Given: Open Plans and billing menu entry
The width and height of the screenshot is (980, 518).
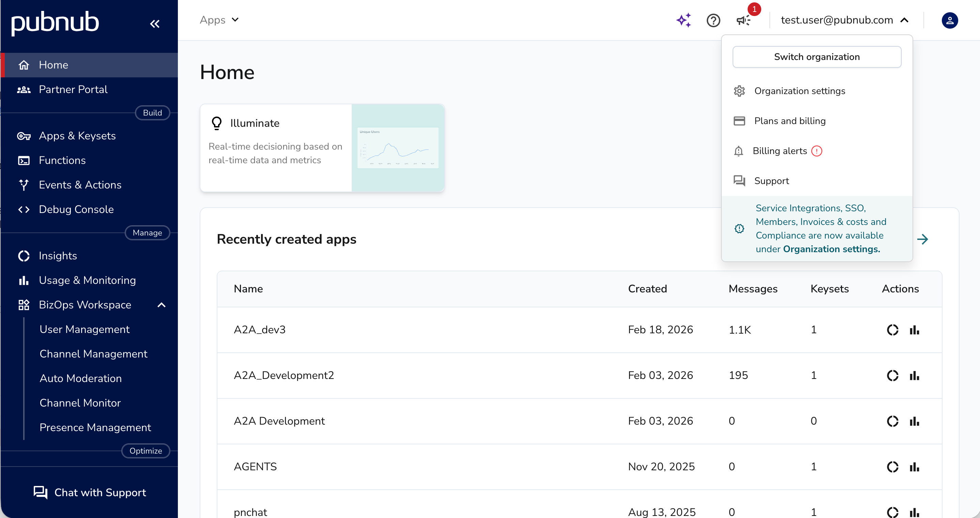Looking at the screenshot, I should point(790,121).
